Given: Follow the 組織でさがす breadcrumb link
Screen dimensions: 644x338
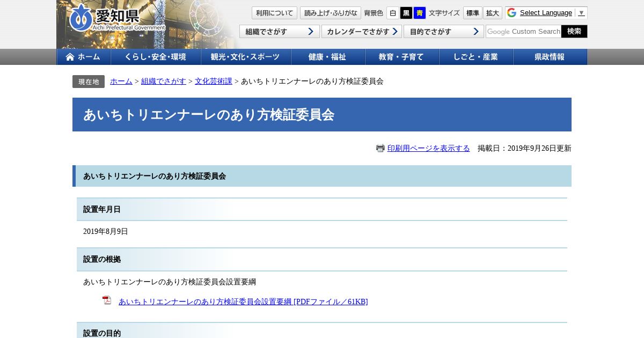Looking at the screenshot, I should coord(164,82).
